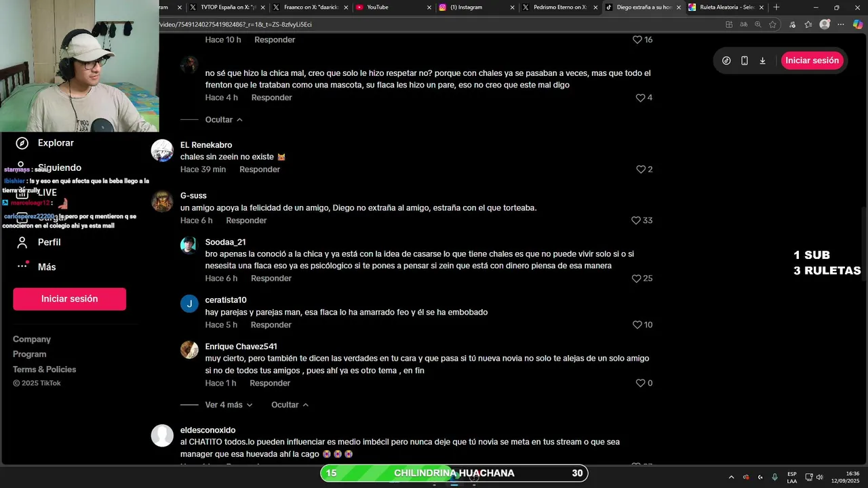Like Enrique Chavez541 comment heart with 0
The height and width of the screenshot is (488, 868).
[x=640, y=383]
